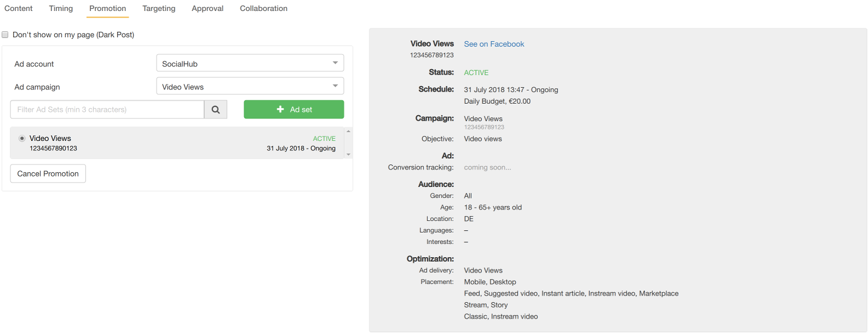Focus the Filter Ad Sets input field
The height and width of the screenshot is (335, 868).
pos(107,110)
